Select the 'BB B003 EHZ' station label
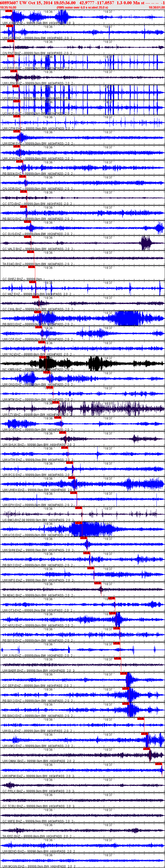The width and height of the screenshot is (165, 868). 12,324
